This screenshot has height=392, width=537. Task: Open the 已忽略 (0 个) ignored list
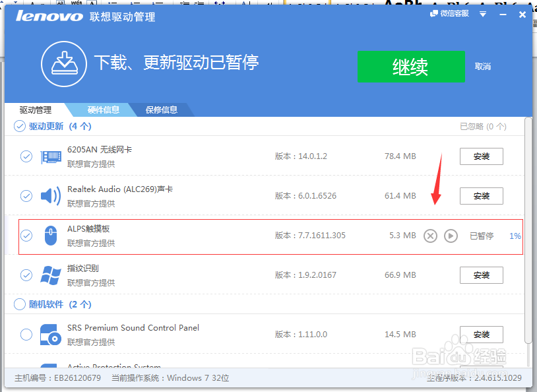point(483,127)
